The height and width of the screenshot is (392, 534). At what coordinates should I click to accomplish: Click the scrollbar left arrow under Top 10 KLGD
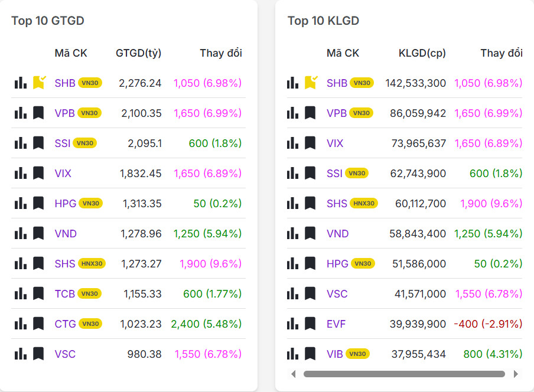coord(294,374)
